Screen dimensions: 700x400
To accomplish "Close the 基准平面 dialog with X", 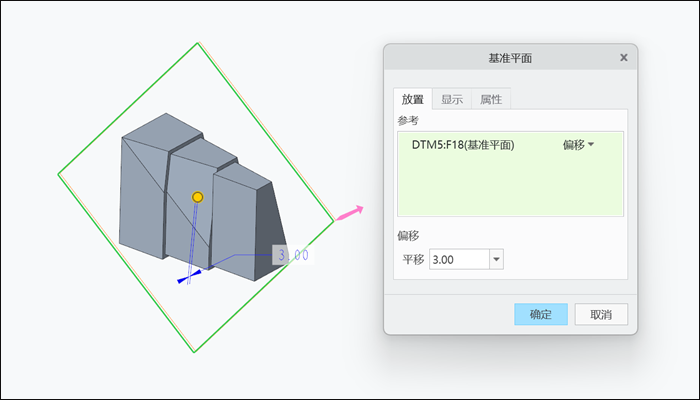I will coord(624,58).
